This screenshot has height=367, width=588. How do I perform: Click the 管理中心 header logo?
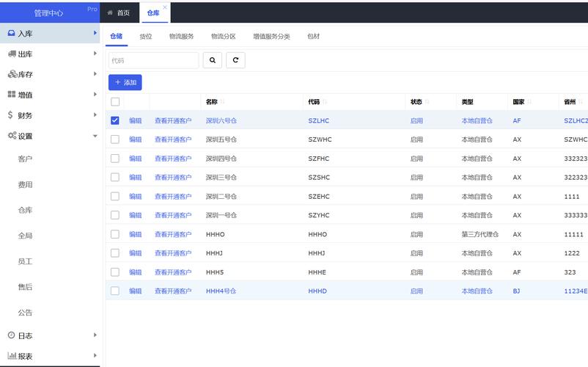(x=48, y=13)
